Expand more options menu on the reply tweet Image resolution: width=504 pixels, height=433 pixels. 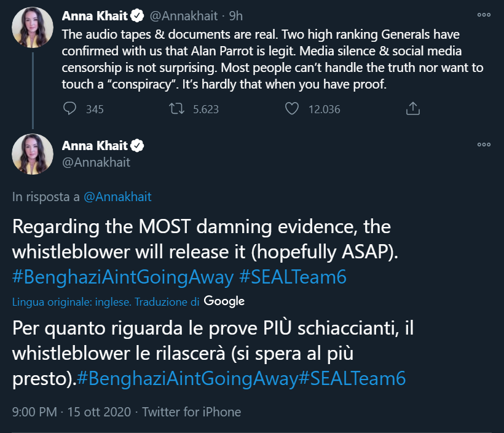coord(484,145)
